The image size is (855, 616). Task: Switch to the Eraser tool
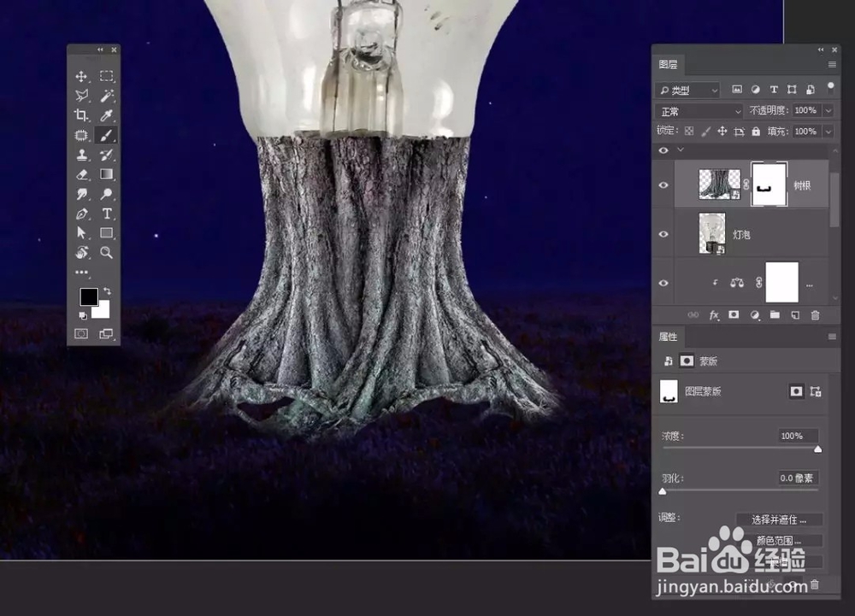click(x=81, y=174)
